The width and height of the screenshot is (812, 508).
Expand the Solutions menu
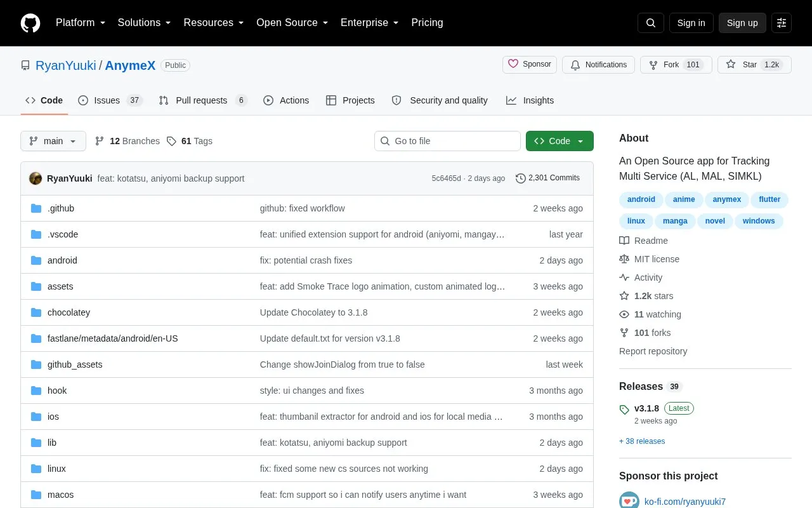pos(144,23)
